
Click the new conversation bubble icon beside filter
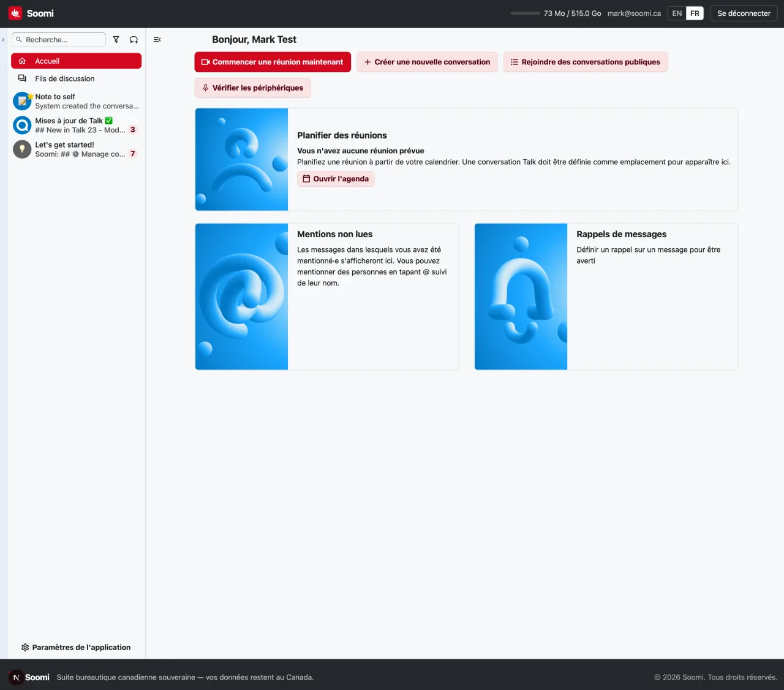pyautogui.click(x=134, y=40)
